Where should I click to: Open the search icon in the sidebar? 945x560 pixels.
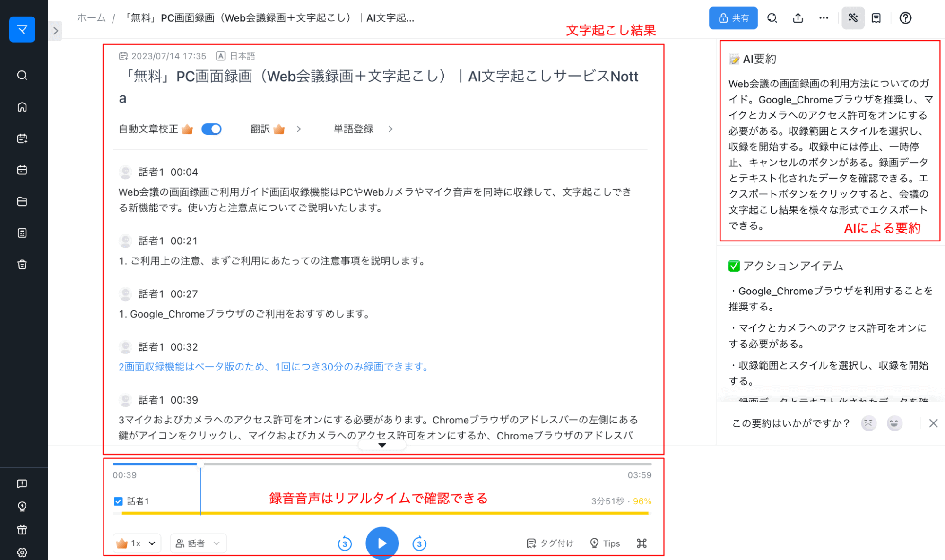coord(22,75)
